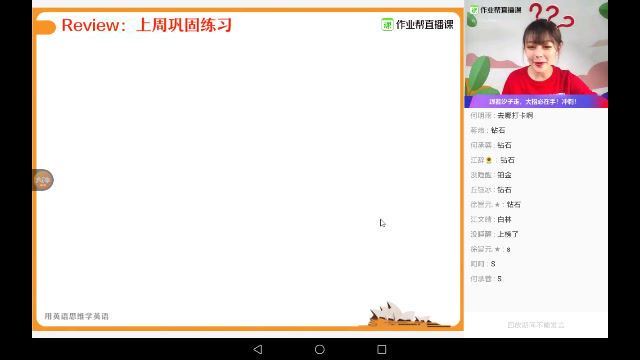Click the orange pill marker beside Review title

coord(45,28)
